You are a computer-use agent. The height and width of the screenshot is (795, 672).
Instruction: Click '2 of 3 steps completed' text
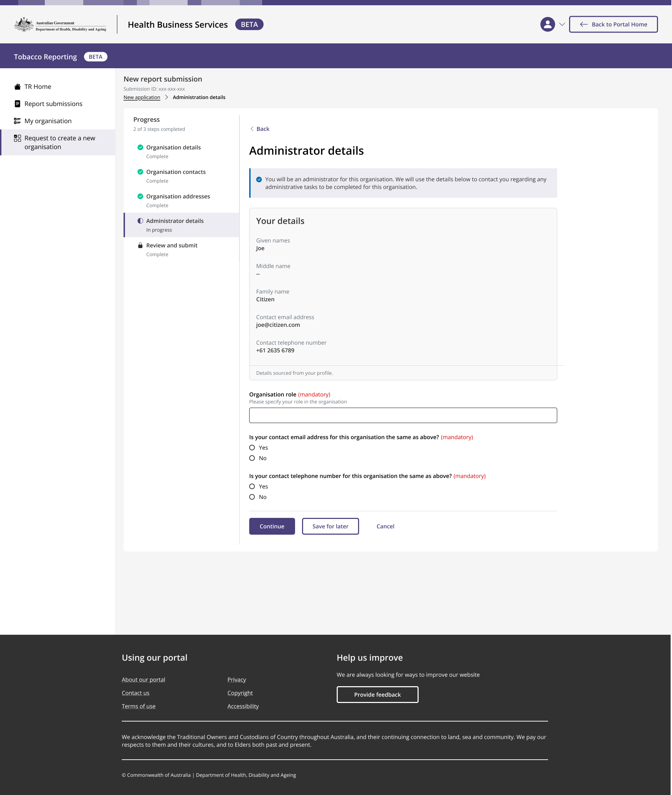159,129
